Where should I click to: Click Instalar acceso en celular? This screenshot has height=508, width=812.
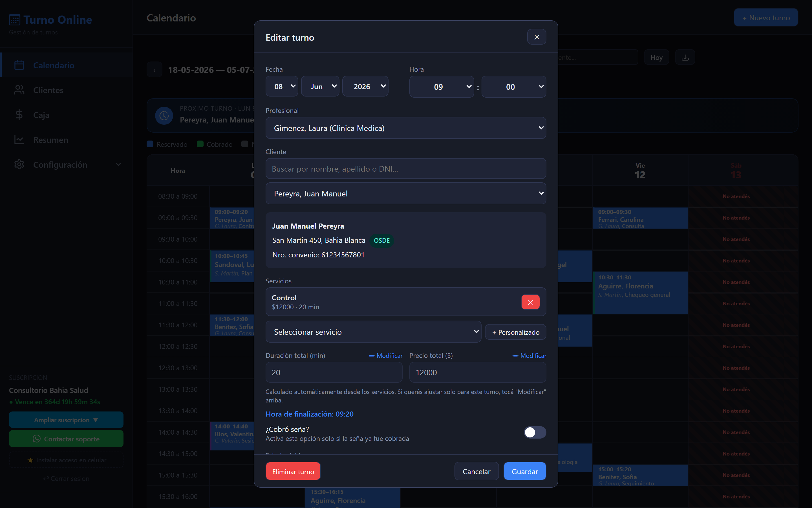click(x=66, y=460)
